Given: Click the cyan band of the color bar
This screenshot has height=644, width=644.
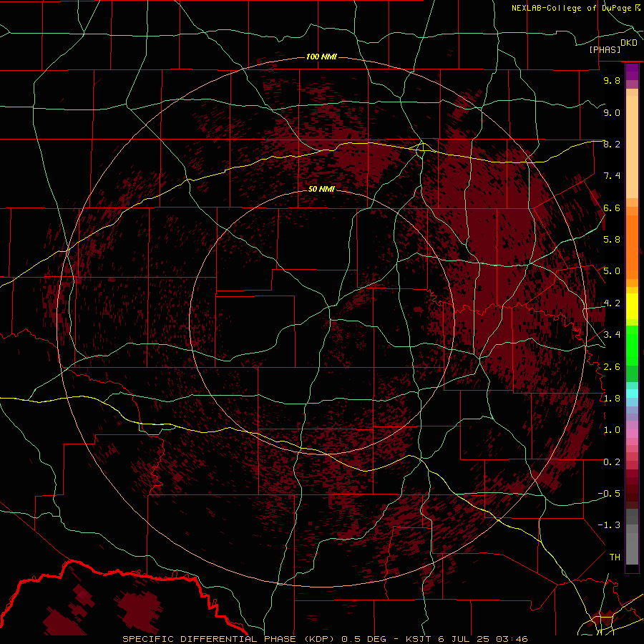Looking at the screenshot, I should click(x=632, y=394).
